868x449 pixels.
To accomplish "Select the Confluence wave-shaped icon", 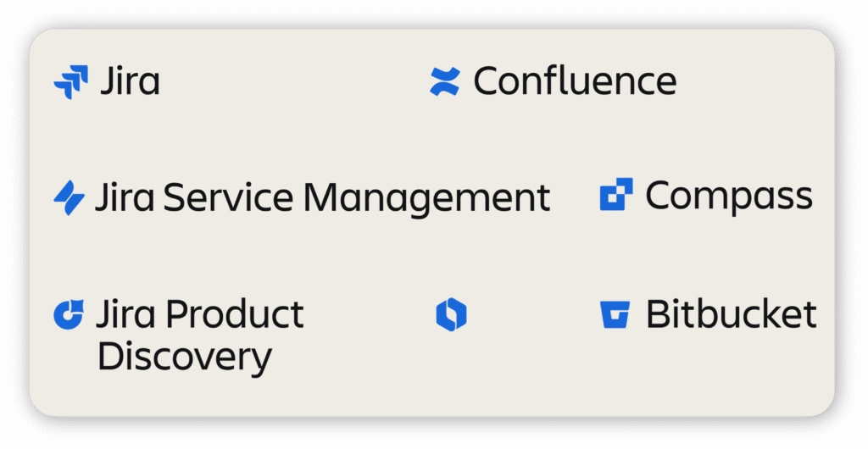I will pyautogui.click(x=445, y=81).
